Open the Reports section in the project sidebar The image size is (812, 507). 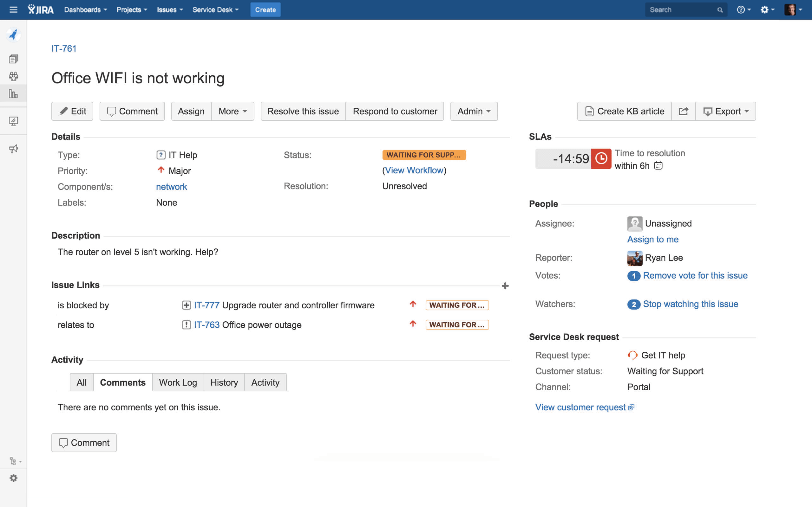tap(13, 94)
